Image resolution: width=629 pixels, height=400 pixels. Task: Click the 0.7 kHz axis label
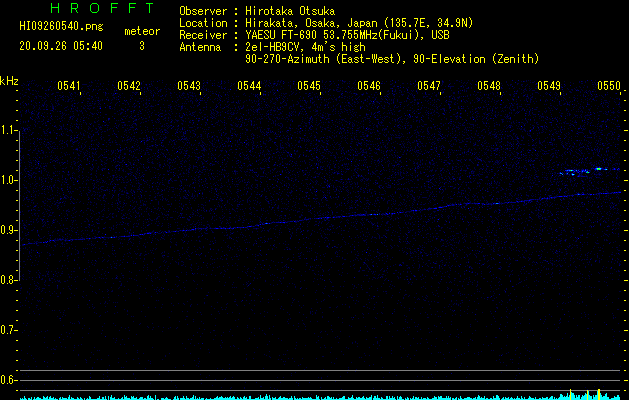[x=8, y=330]
